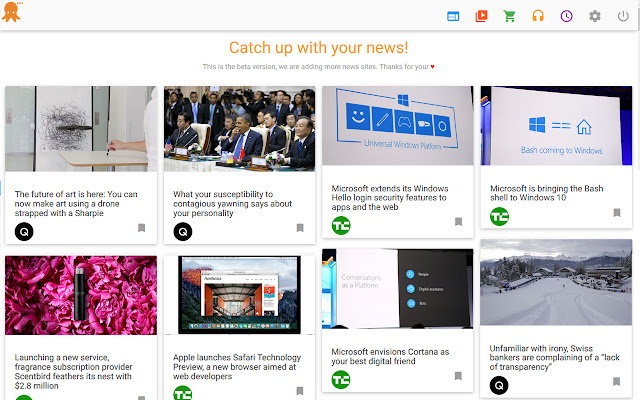Viewport: 640px width, 400px height.
Task: Open 'Launching a new service, fragrance' headline
Action: pyautogui.click(x=73, y=371)
